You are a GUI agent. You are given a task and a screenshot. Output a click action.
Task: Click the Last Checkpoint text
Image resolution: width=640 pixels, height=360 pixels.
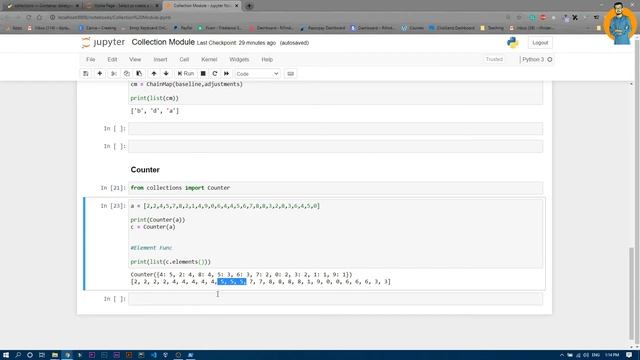[x=236, y=43]
